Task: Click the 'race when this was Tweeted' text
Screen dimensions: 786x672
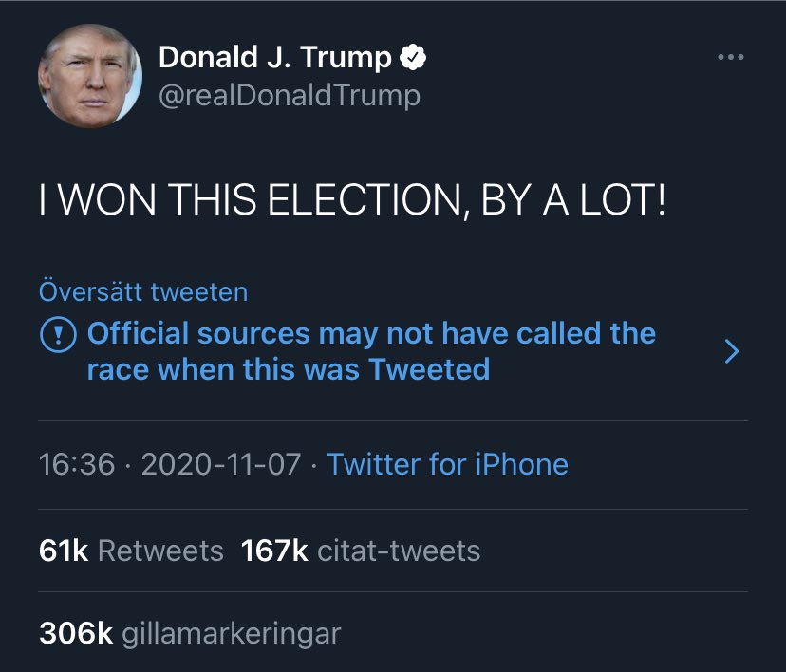Action: pyautogui.click(x=289, y=369)
